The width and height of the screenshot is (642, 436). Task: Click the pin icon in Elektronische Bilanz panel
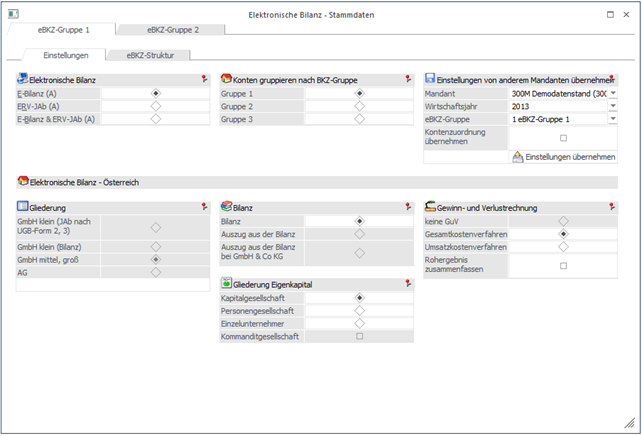(x=203, y=78)
